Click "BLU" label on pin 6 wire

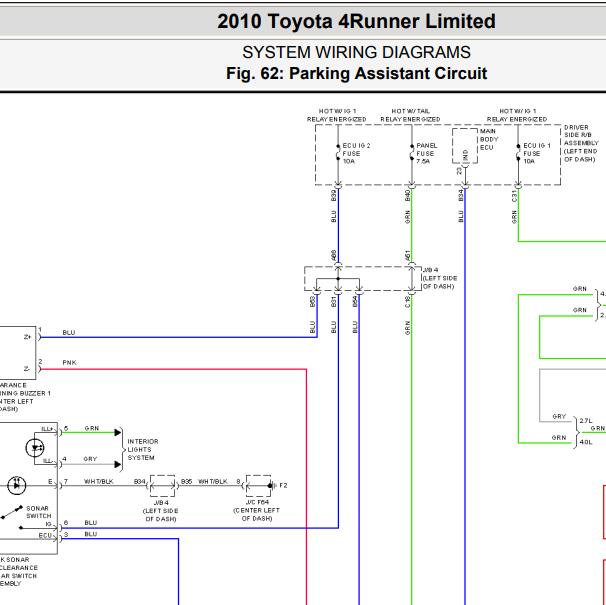(90, 522)
